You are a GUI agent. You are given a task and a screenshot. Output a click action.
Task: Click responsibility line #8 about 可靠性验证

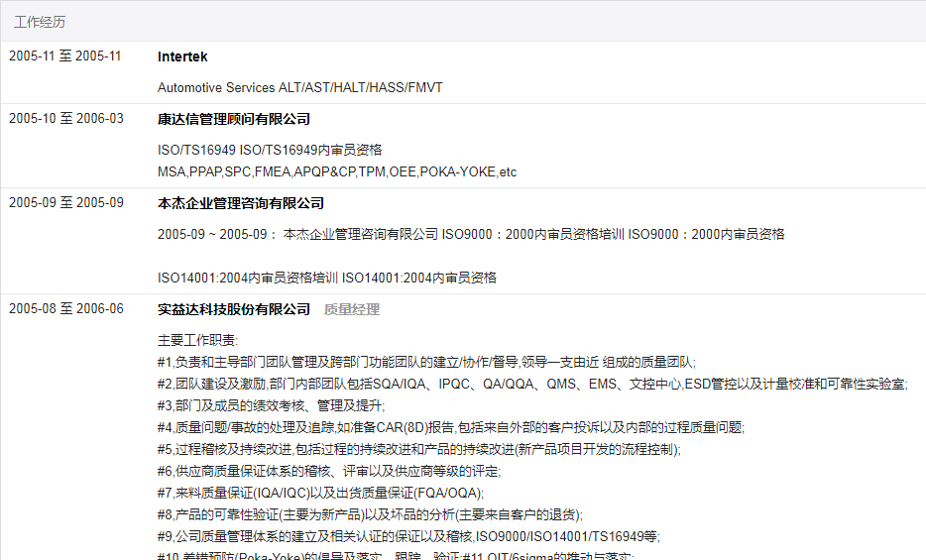pyautogui.click(x=370, y=515)
